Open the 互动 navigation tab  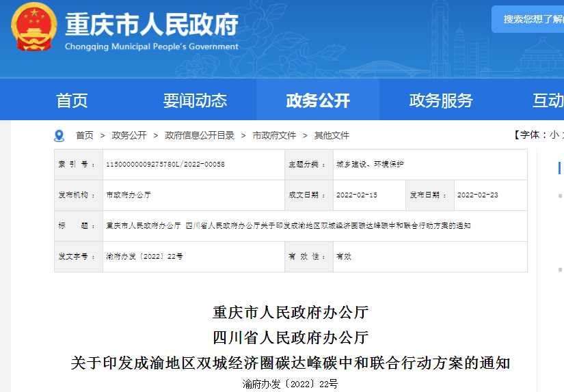(548, 100)
